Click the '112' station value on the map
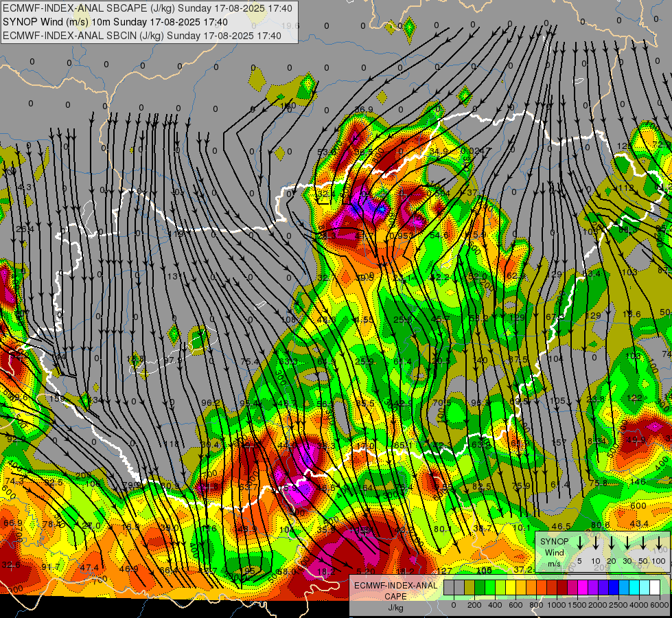Viewport: 672px width, 618px height. coord(626,188)
